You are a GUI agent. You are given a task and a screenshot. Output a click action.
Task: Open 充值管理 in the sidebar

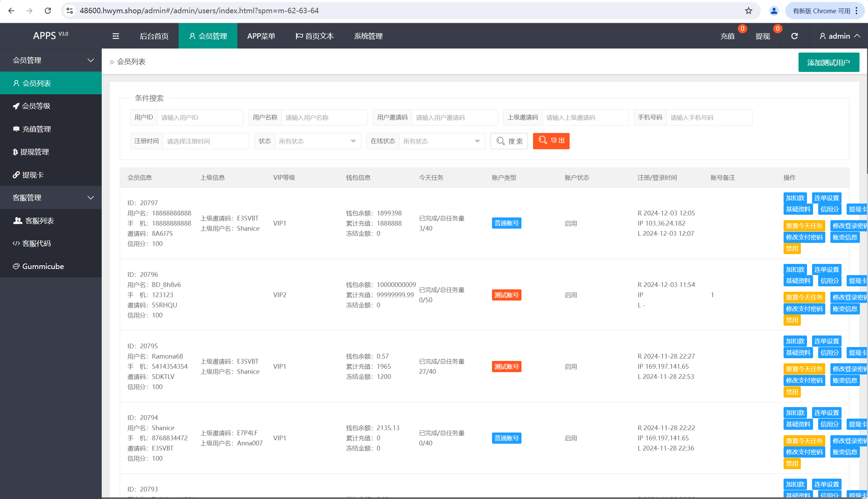[36, 129]
